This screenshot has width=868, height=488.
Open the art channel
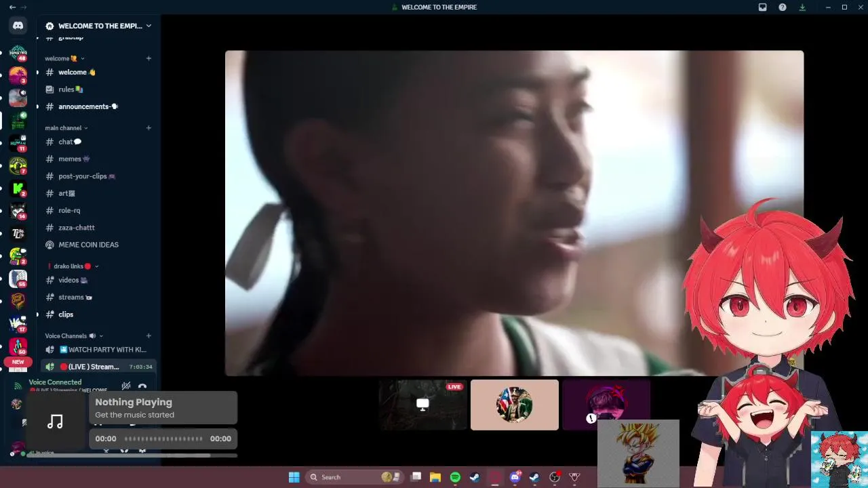pyautogui.click(x=98, y=193)
